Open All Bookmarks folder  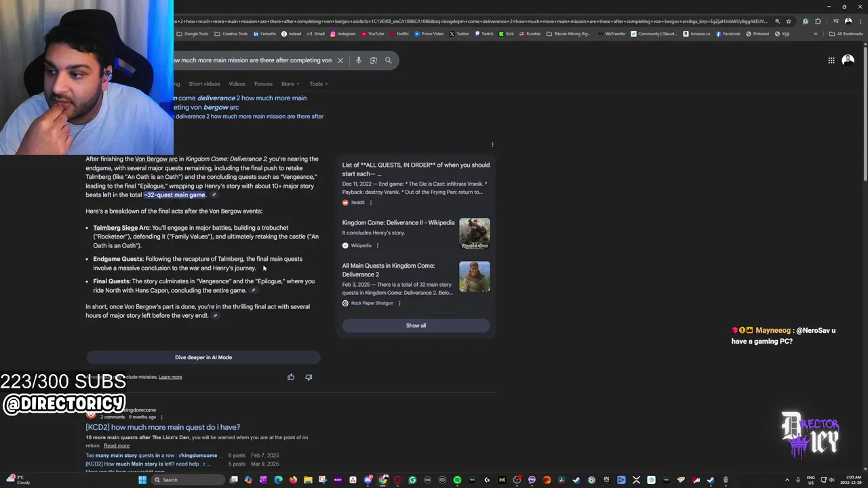pos(846,34)
